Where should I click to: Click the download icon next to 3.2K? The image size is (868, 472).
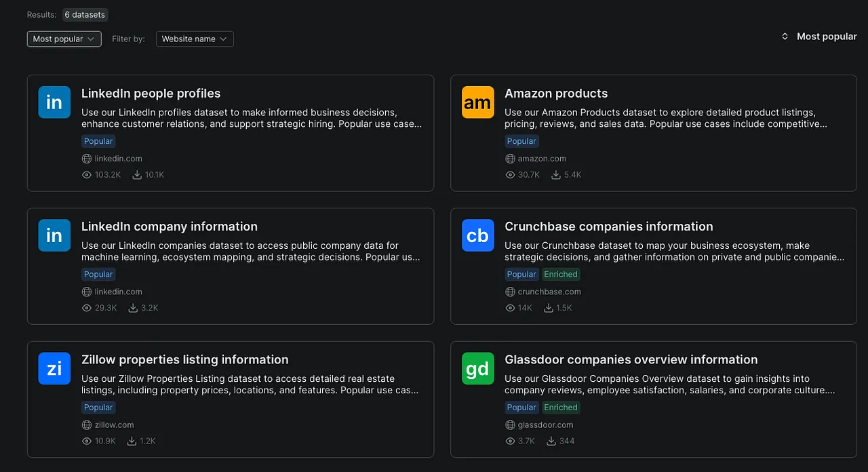pos(133,308)
